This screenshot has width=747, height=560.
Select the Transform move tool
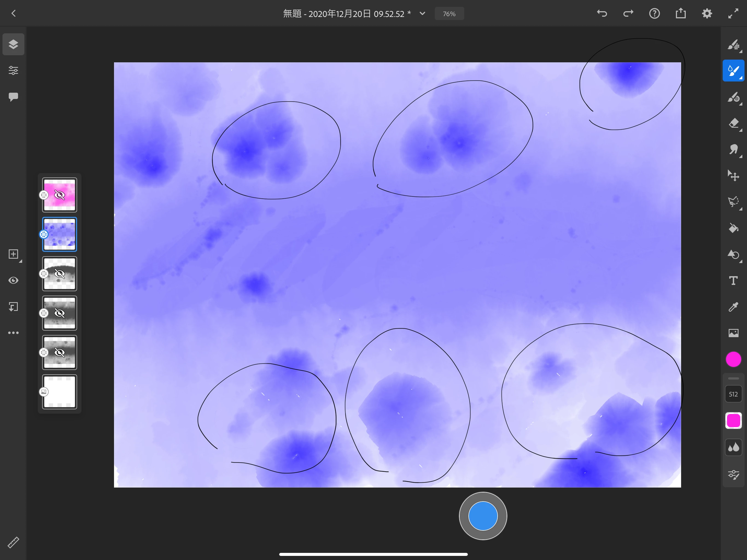click(x=733, y=176)
